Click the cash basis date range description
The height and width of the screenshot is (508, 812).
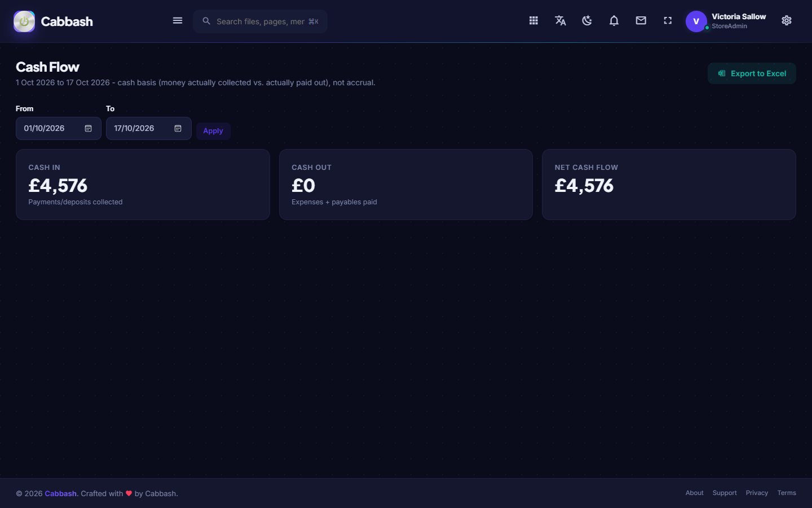point(195,82)
